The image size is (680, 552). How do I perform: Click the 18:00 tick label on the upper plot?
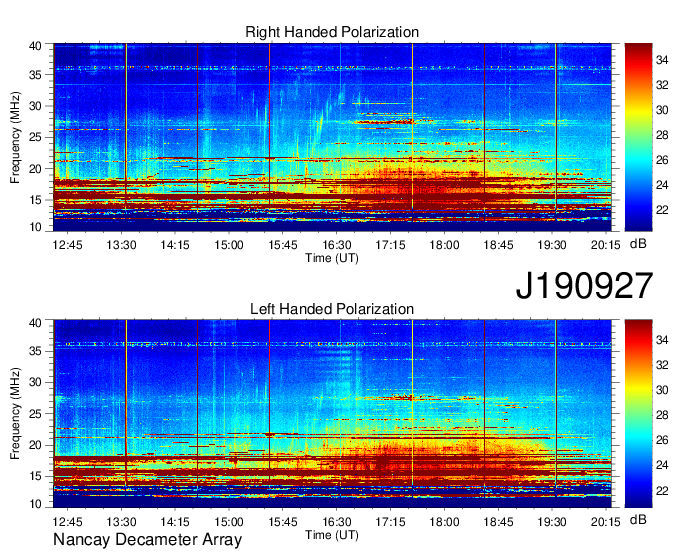444,245
